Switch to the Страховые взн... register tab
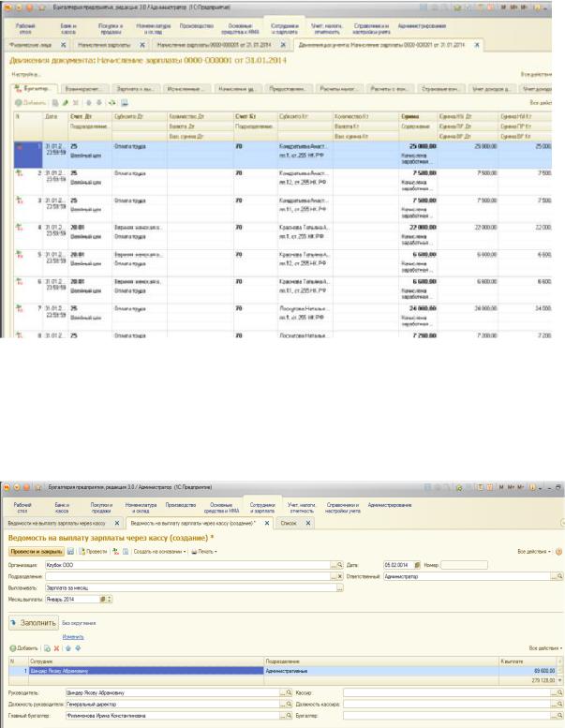Viewport: 565px width, 728px height. click(x=440, y=88)
